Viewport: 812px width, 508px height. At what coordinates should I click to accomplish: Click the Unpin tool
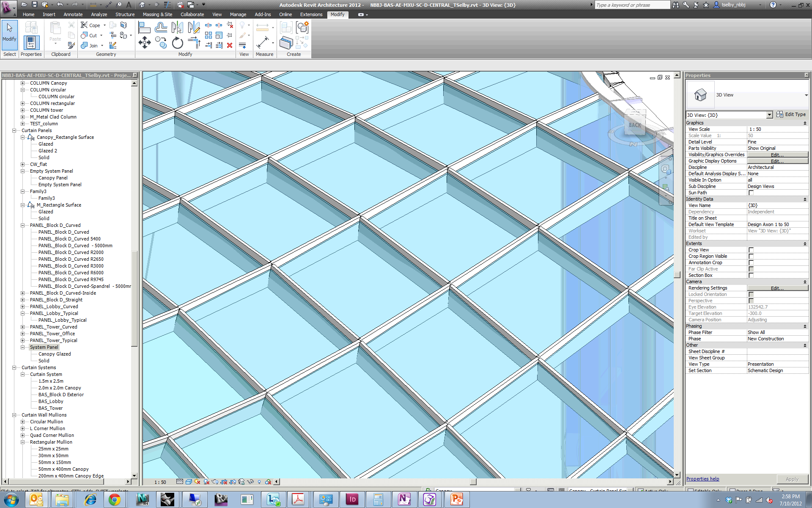tap(230, 25)
